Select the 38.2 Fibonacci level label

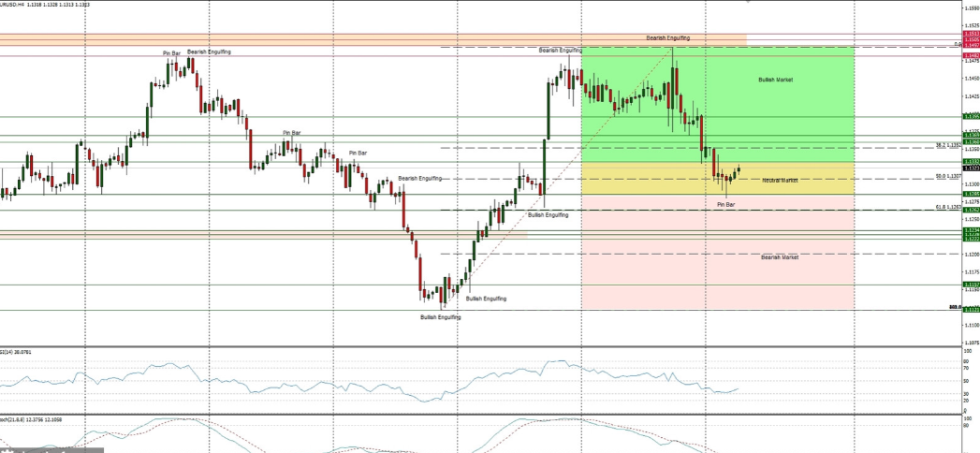click(948, 145)
